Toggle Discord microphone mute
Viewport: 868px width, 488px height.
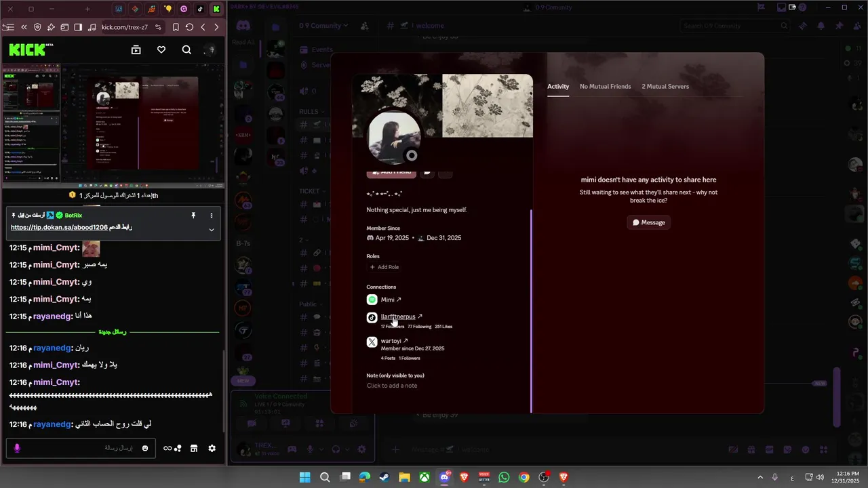311,449
